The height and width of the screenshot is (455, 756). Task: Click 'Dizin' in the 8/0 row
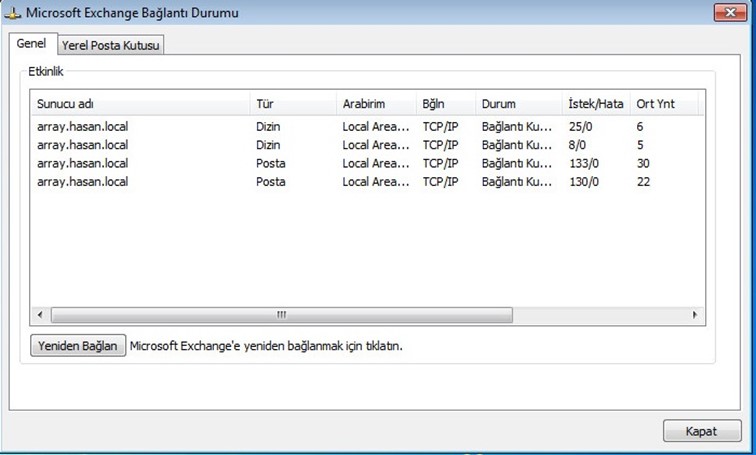(268, 145)
